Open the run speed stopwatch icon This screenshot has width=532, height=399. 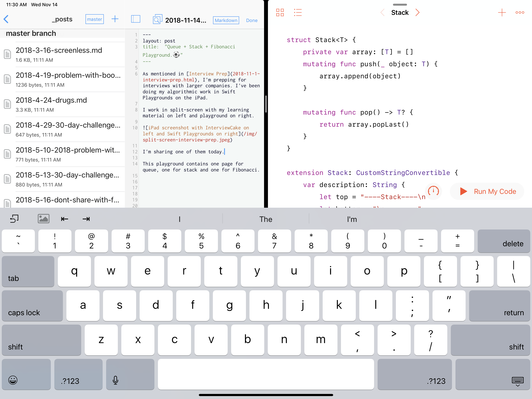pos(433,192)
